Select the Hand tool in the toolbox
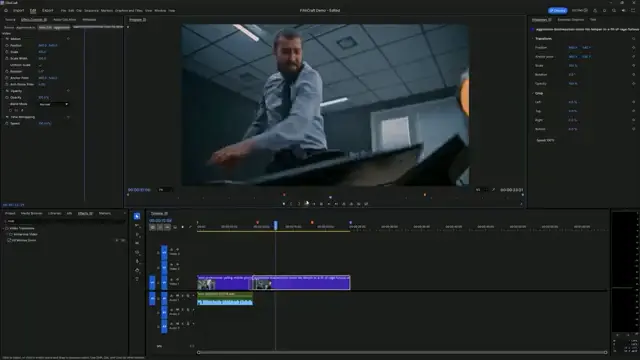This screenshot has height=360, width=640. (x=137, y=270)
